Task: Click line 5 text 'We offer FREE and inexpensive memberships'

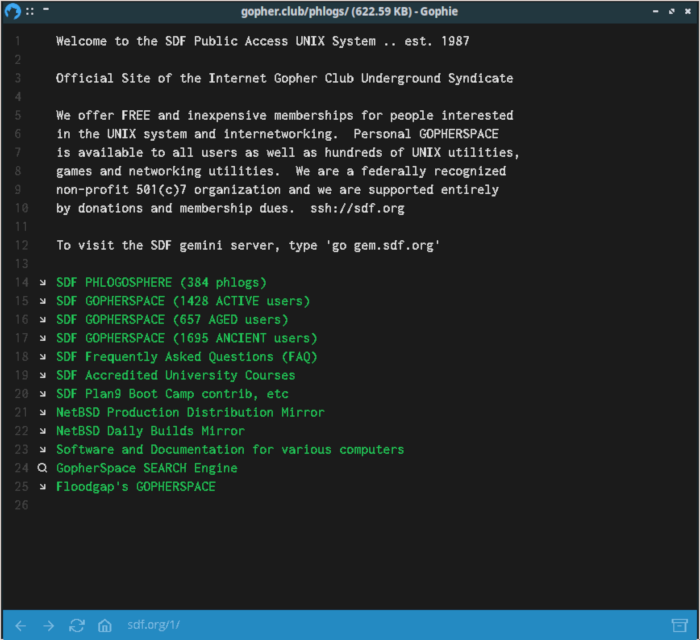Action: click(x=205, y=116)
